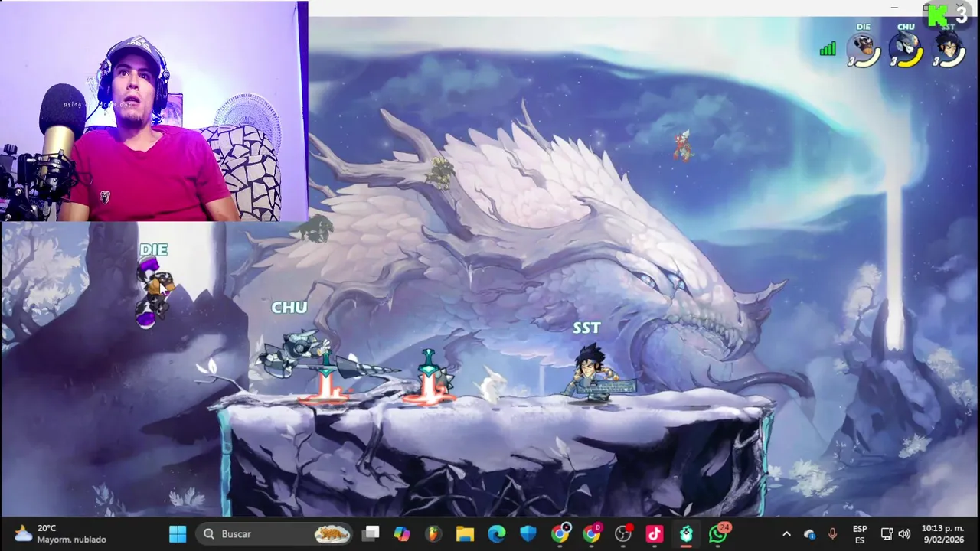Open Microsoft Edge from the taskbar
The width and height of the screenshot is (980, 551).
pos(497,533)
